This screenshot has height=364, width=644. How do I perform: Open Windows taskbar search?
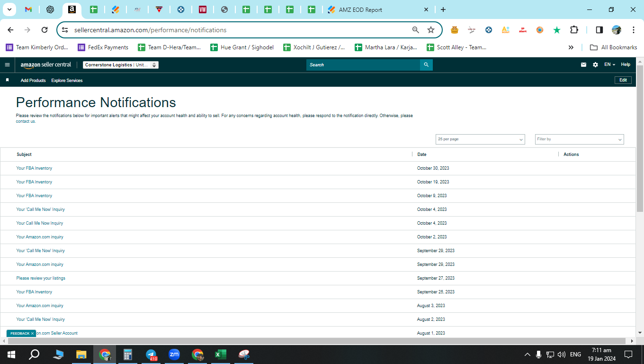pyautogui.click(x=34, y=355)
